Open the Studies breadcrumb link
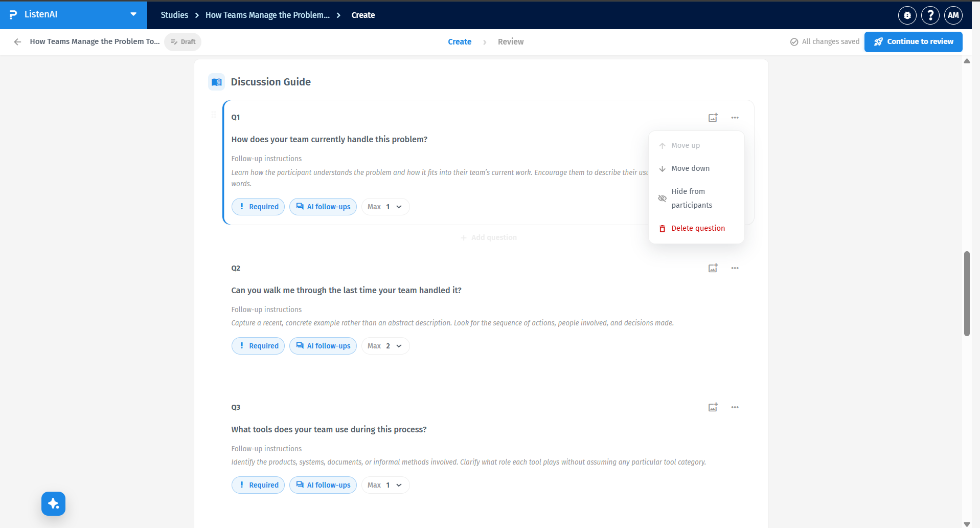The image size is (980, 528). tap(174, 15)
